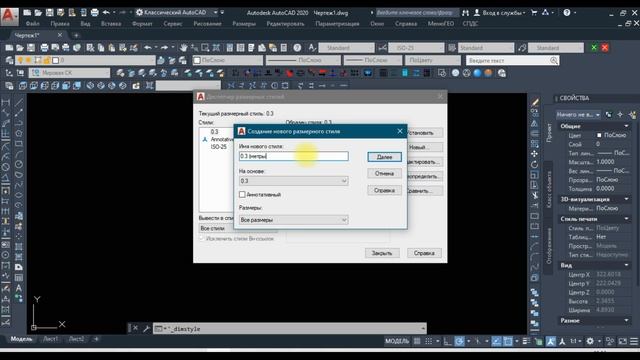
Task: Click the blue sphere visual style icon
Action: [477, 73]
